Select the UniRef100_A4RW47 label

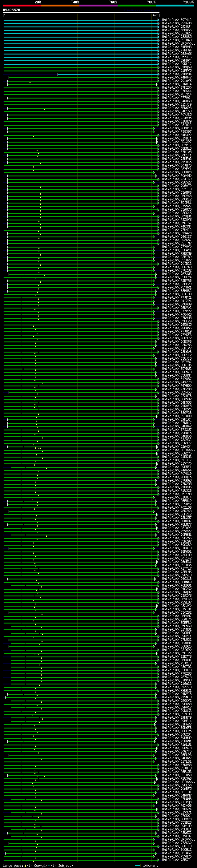click(x=177, y=78)
